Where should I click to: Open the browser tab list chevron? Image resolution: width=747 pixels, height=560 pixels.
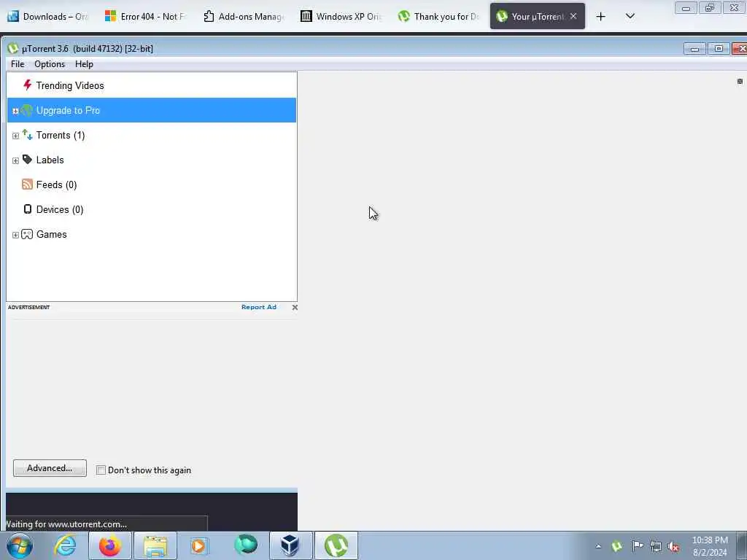(630, 16)
